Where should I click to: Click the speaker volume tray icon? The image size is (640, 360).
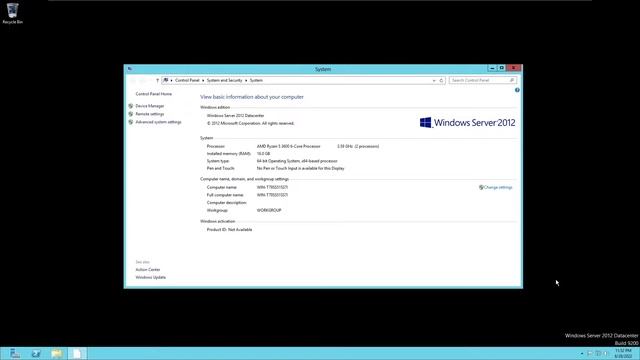click(x=606, y=353)
